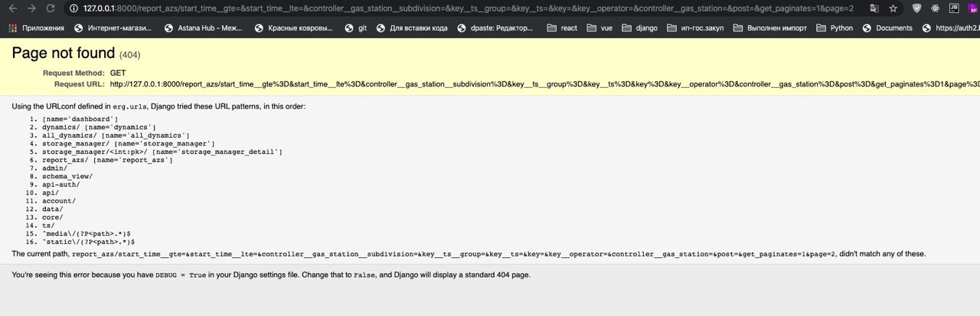Image resolution: width=980 pixels, height=316 pixels.
Task: Open the JetBrains JB extension icon
Action: (x=953, y=8)
